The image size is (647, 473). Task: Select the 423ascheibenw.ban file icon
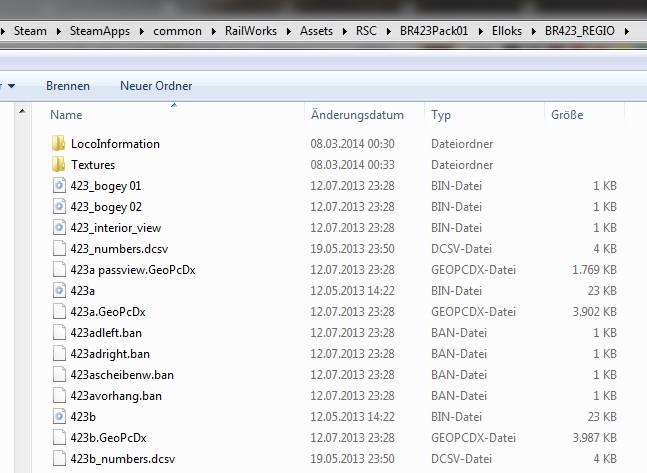59,375
